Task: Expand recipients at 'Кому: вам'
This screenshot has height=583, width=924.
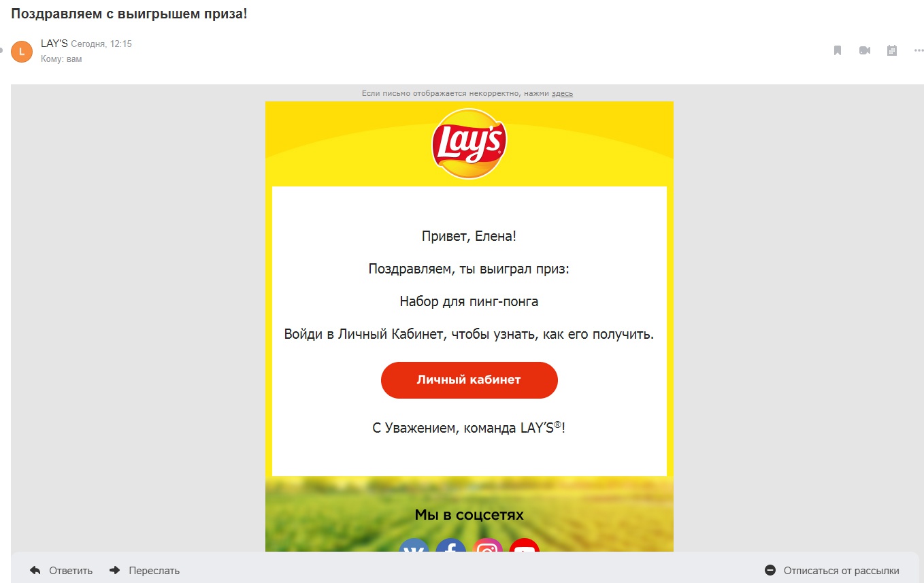Action: click(x=61, y=59)
